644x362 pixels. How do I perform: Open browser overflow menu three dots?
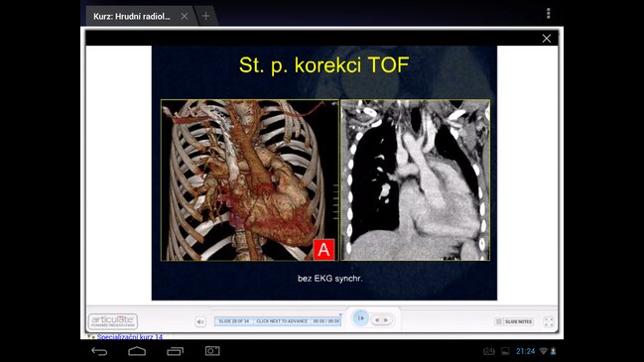point(549,14)
